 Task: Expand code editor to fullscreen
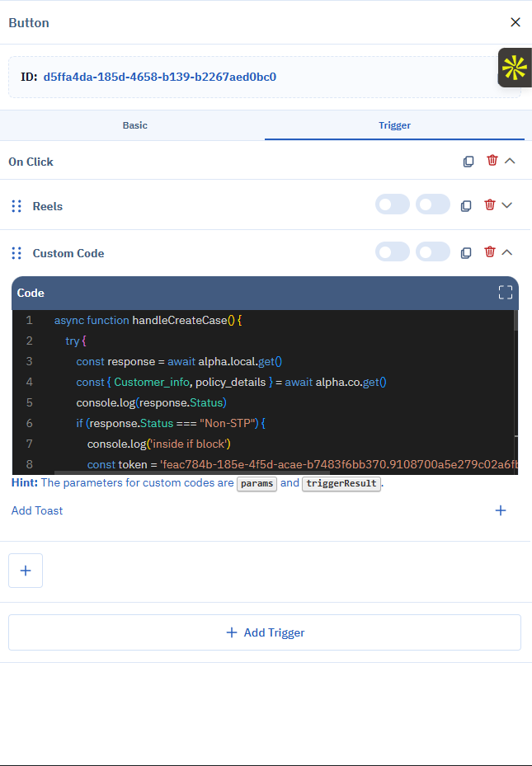(x=506, y=293)
